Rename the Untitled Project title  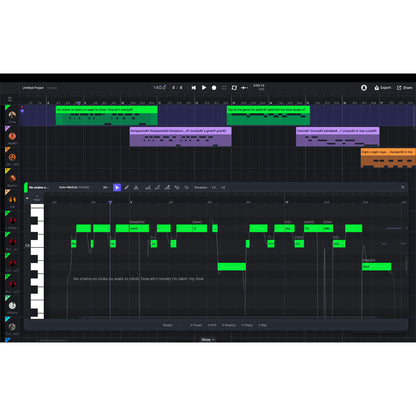33,88
